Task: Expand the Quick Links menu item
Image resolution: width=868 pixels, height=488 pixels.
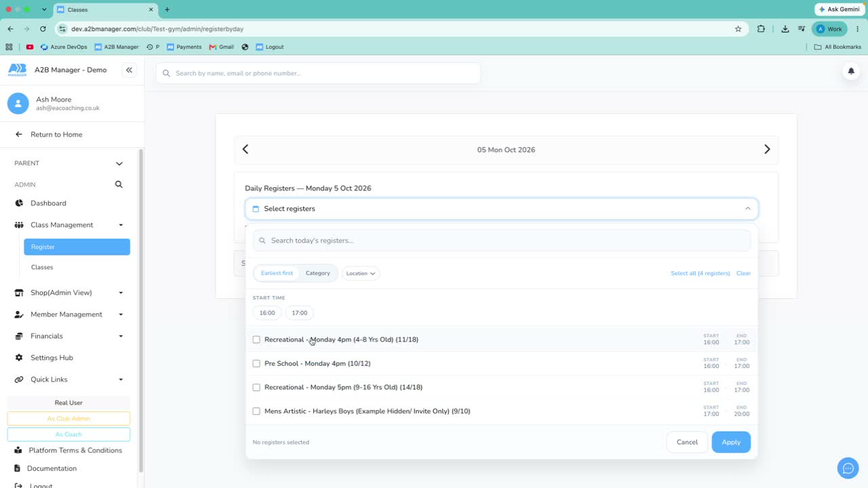Action: [x=68, y=380]
